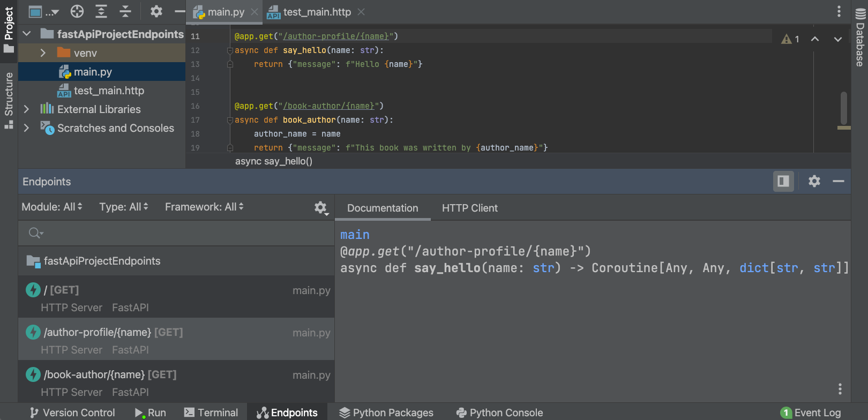Open the Framework: All filter dropdown
868x420 pixels.
tap(204, 207)
